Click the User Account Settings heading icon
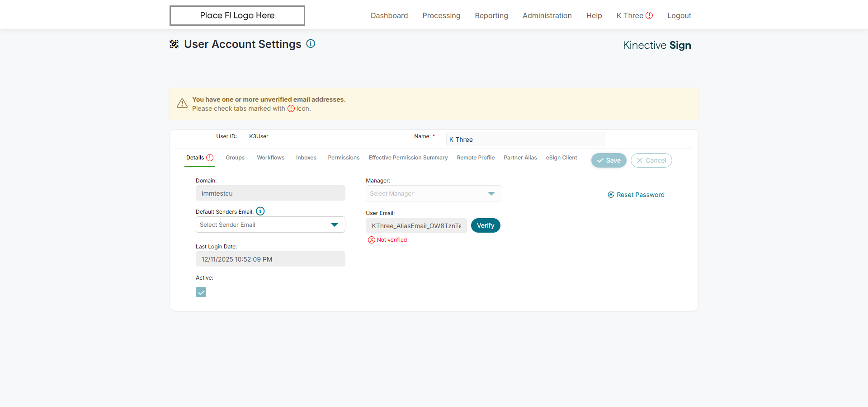The width and height of the screenshot is (868, 407). 174,44
